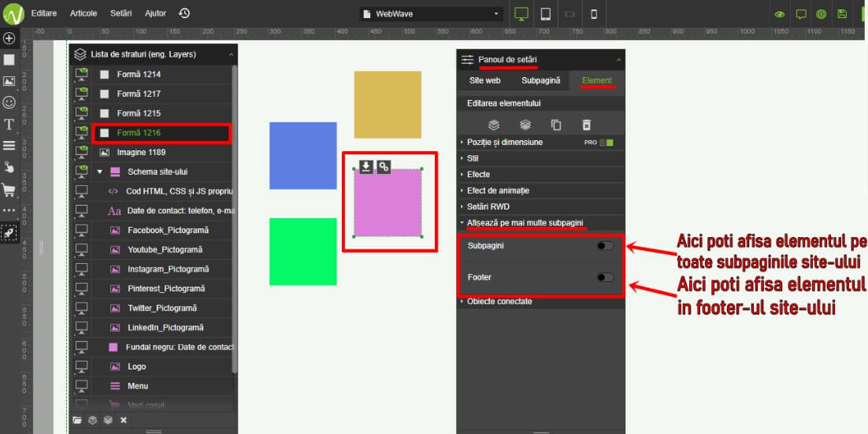
Task: Enable the Footer toggle
Action: coord(605,277)
